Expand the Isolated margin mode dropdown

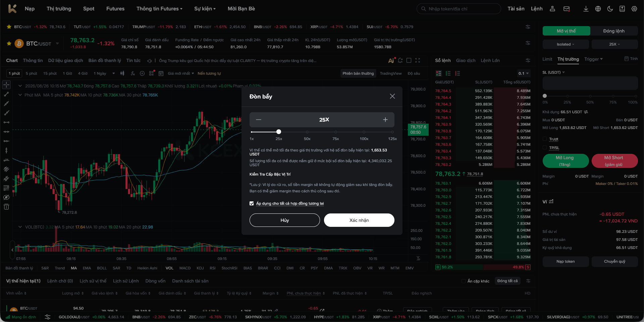point(566,44)
